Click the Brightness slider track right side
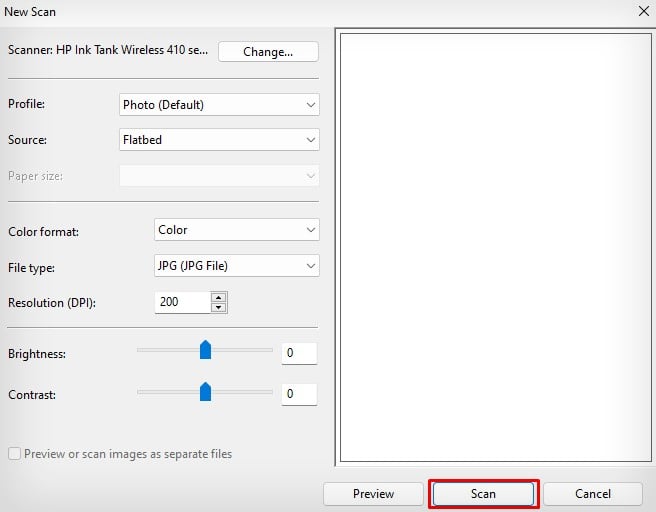Screen dimensions: 656x512 (x=242, y=350)
